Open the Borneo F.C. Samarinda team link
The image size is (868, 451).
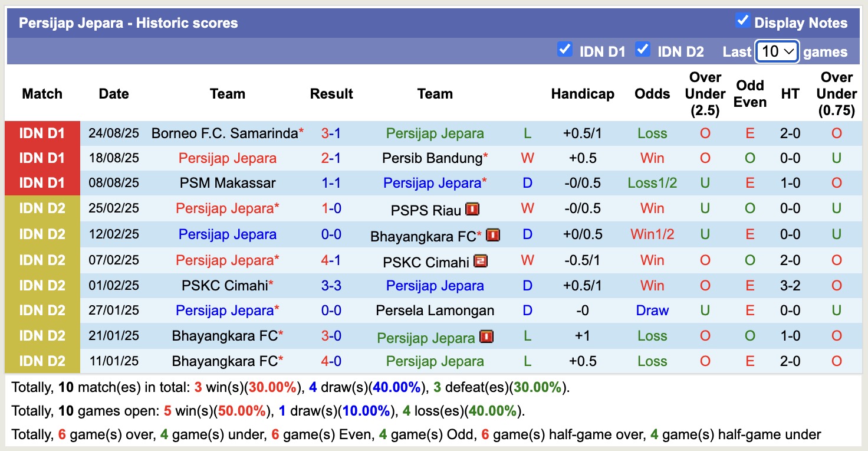225,133
